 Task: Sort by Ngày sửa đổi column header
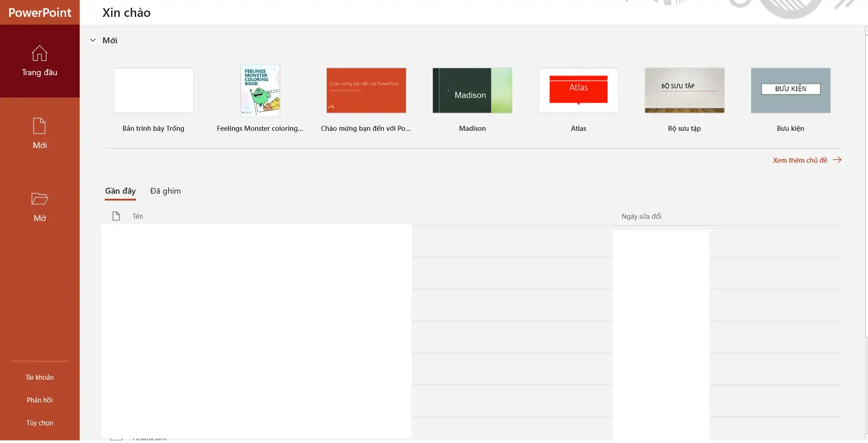(x=641, y=216)
